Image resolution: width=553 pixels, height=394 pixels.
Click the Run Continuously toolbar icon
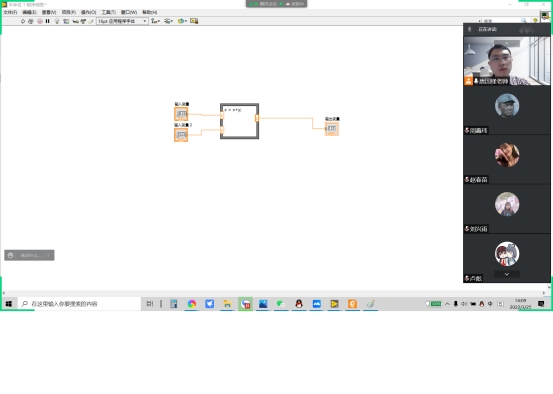(x=31, y=21)
